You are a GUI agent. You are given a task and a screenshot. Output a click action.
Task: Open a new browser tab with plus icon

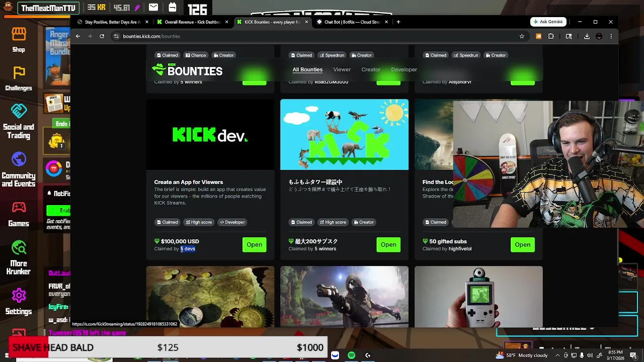398,22
